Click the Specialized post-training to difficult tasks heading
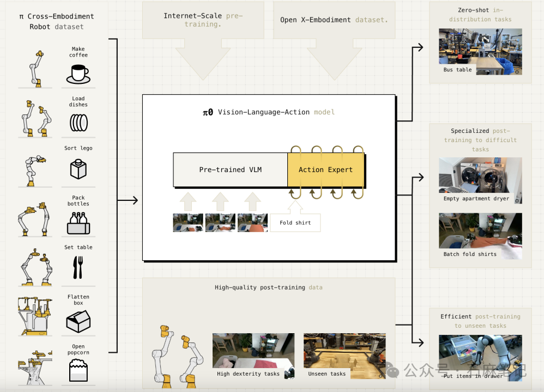The image size is (544, 392). pyautogui.click(x=480, y=140)
